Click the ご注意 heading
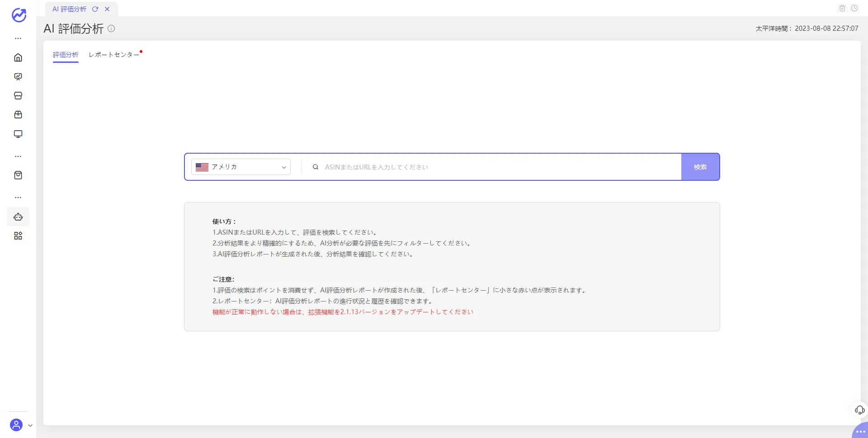868x438 pixels. [x=223, y=279]
